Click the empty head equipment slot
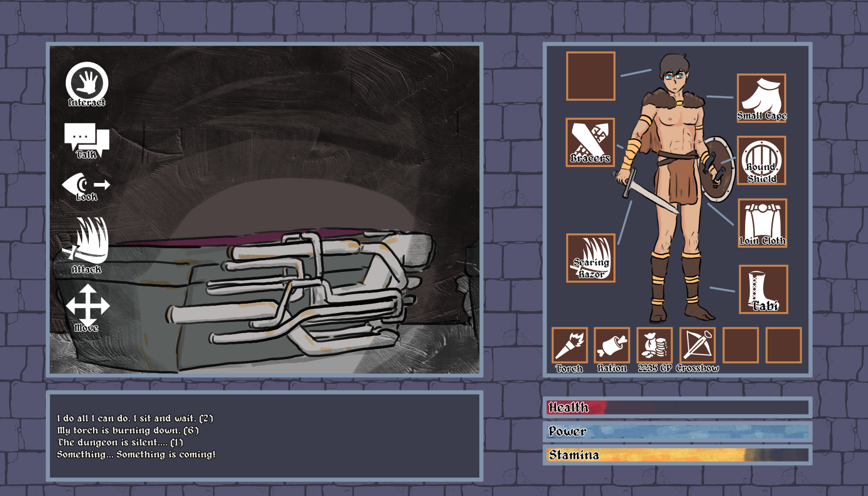The width and height of the screenshot is (868, 496). 590,76
